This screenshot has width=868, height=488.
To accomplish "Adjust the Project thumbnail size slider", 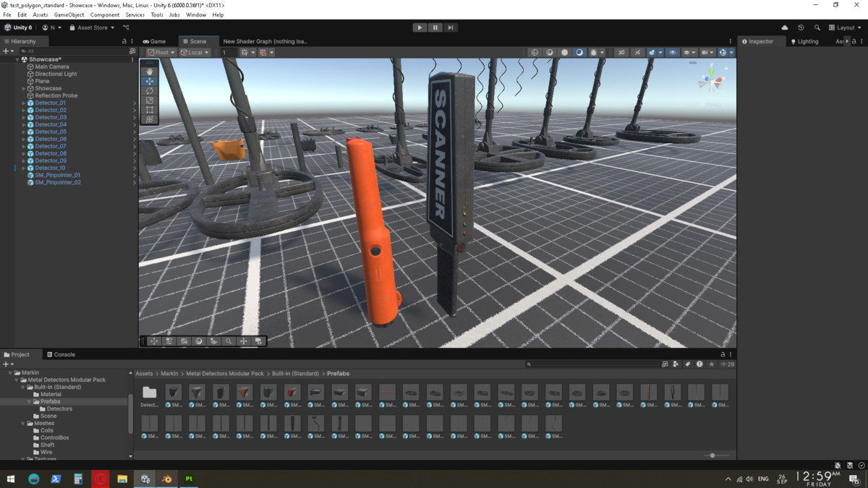I will (712, 455).
